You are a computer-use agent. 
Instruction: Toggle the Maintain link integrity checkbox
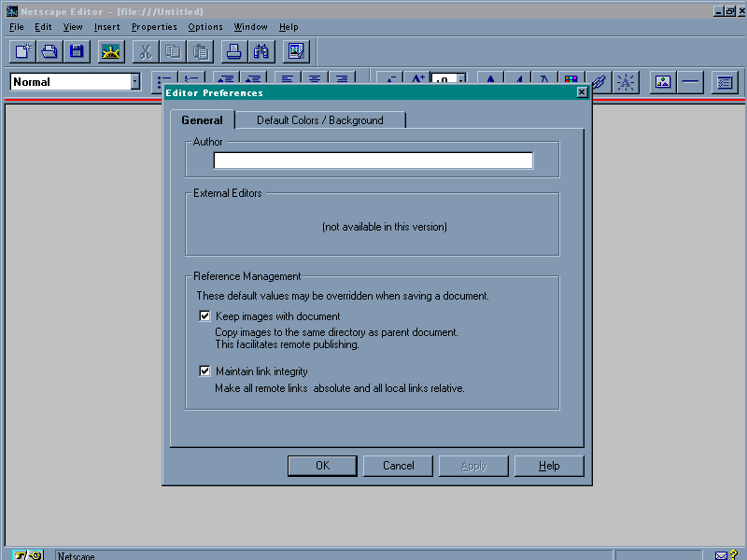(205, 371)
